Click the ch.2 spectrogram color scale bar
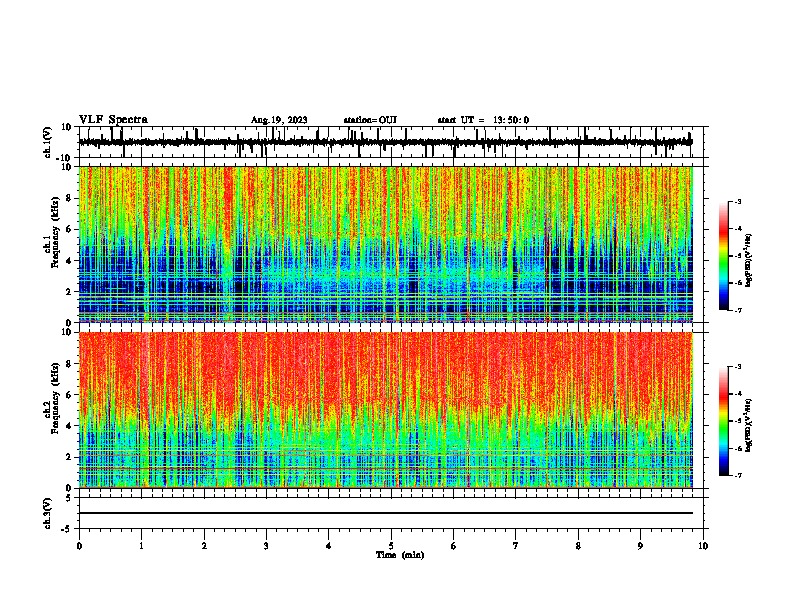The image size is (792, 612). (x=723, y=421)
